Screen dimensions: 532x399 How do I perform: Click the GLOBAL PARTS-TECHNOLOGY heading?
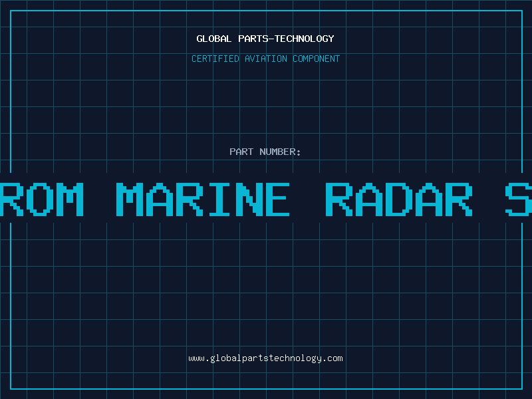coord(265,39)
